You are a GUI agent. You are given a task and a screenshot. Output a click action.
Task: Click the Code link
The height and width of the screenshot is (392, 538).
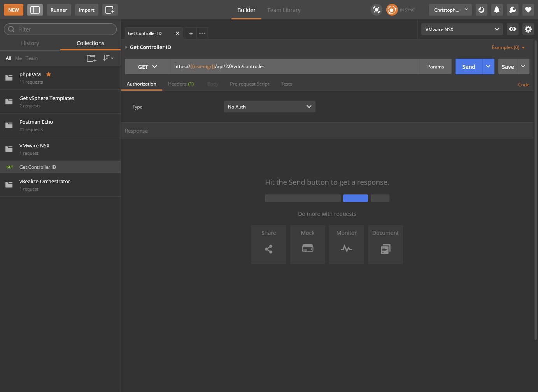[x=523, y=85]
